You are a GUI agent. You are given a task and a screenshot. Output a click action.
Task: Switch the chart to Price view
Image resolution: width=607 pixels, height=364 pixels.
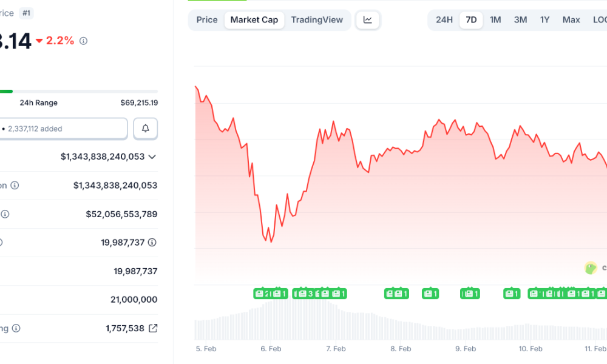pos(206,19)
